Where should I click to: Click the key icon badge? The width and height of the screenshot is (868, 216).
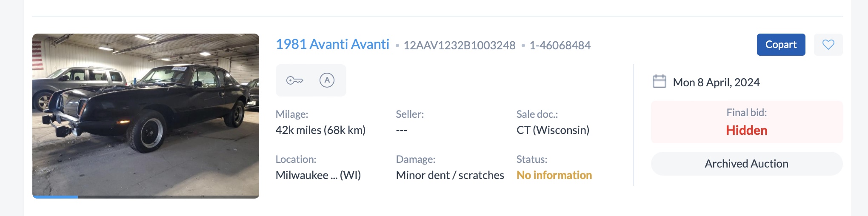[294, 80]
